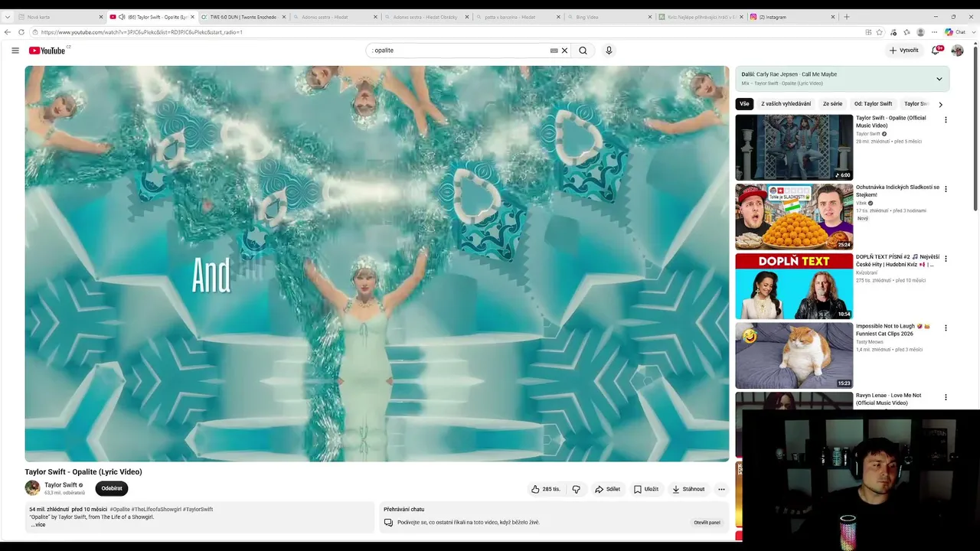This screenshot has width=980, height=551.
Task: Expand the description with ...více
Action: [x=38, y=525]
